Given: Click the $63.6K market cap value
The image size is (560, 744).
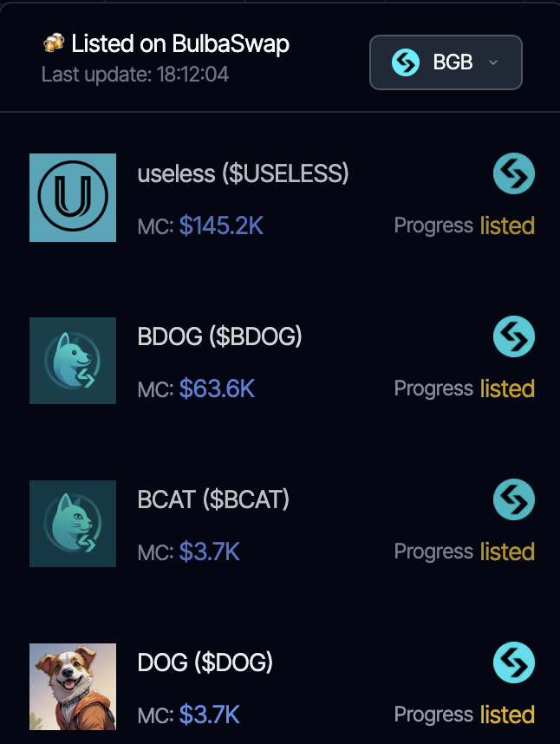Looking at the screenshot, I should (218, 389).
